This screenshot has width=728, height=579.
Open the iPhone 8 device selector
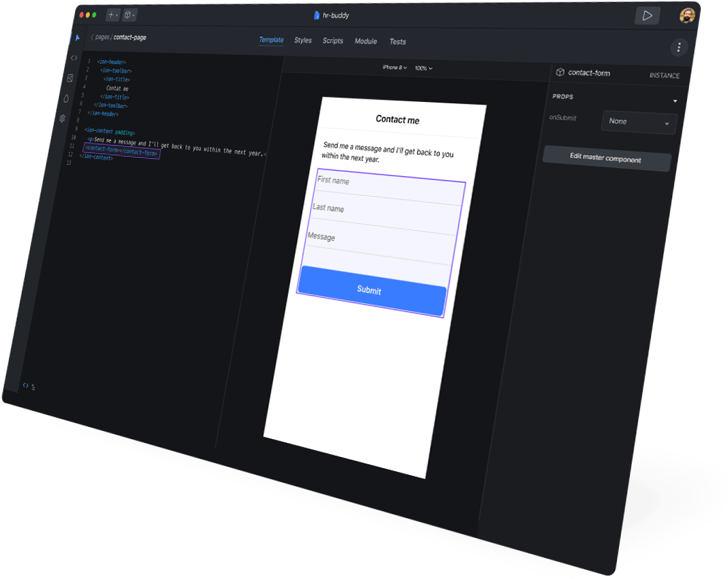pos(394,67)
